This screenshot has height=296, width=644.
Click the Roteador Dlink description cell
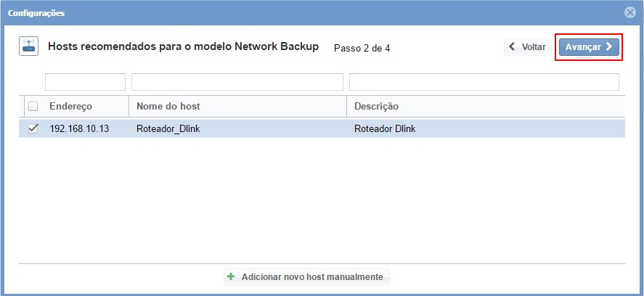[x=385, y=129]
